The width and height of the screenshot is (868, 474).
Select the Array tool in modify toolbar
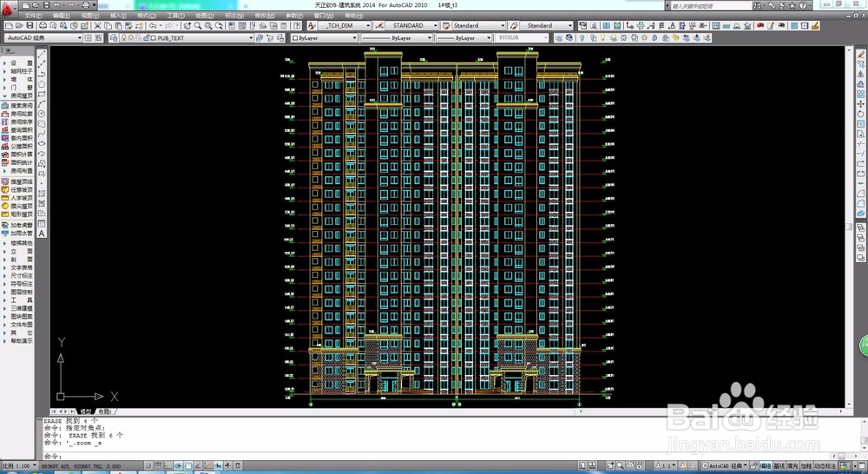point(861,94)
